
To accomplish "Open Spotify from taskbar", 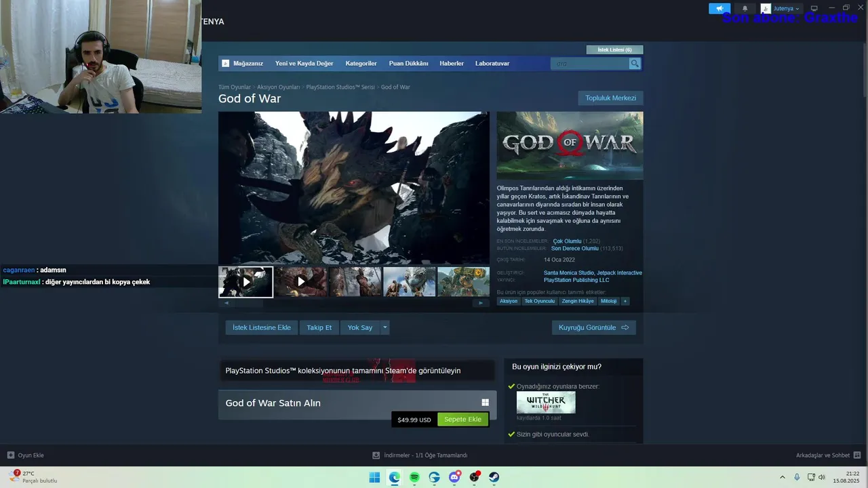I will pos(414,477).
